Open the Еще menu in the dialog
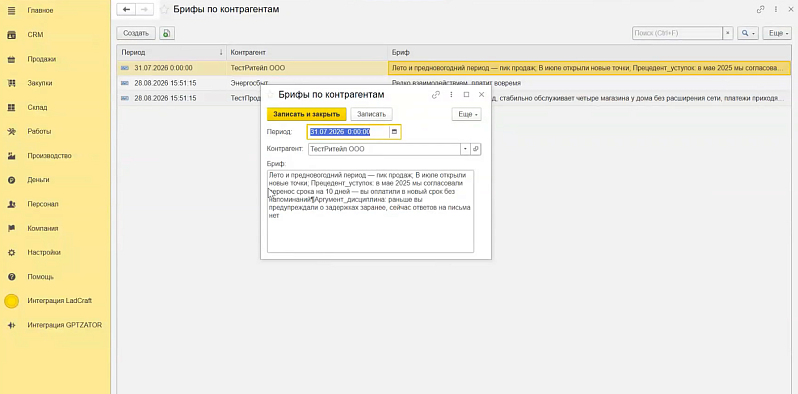 pyautogui.click(x=467, y=115)
